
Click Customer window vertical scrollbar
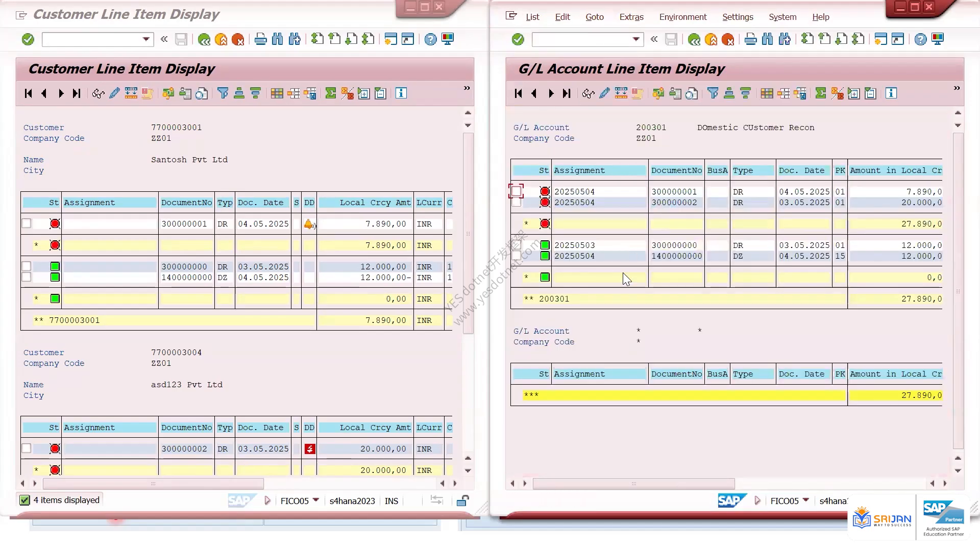click(468, 233)
